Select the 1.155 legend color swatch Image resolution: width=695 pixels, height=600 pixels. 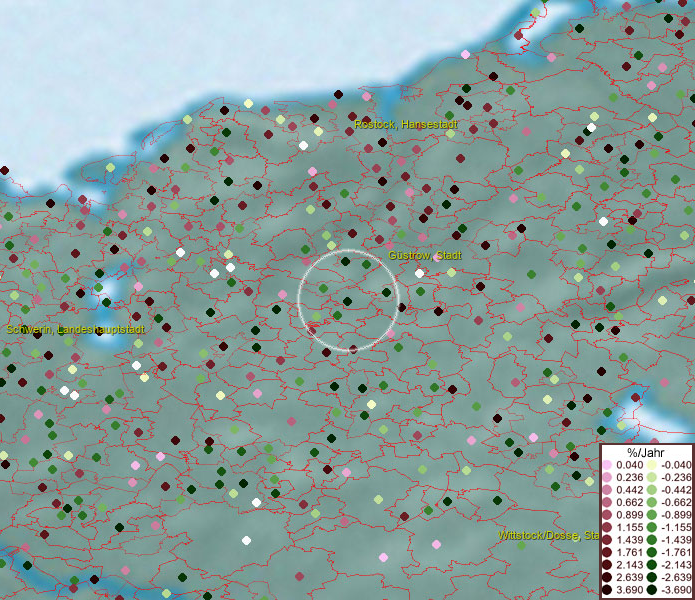607,527
